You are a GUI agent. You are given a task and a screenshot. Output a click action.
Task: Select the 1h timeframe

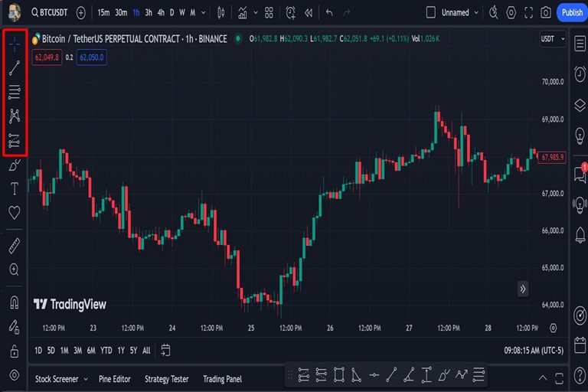[136, 13]
